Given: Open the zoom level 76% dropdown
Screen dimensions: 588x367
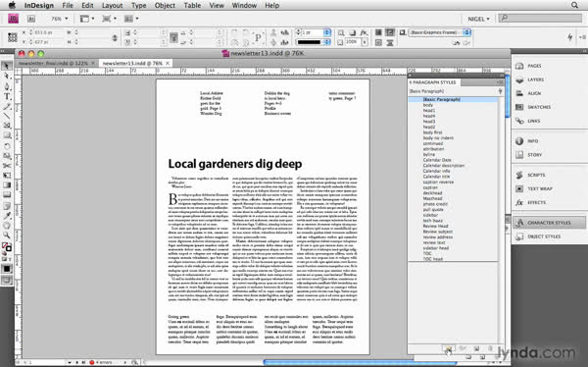Looking at the screenshot, I should point(60,19).
